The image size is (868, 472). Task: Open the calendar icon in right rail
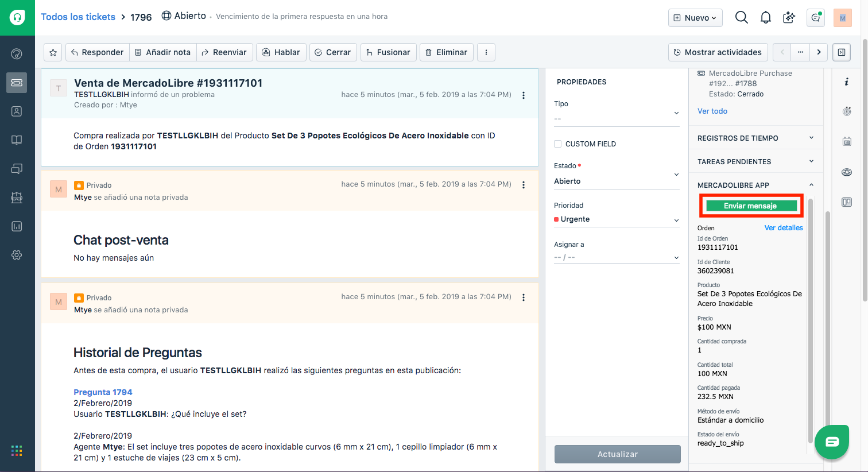click(x=847, y=141)
